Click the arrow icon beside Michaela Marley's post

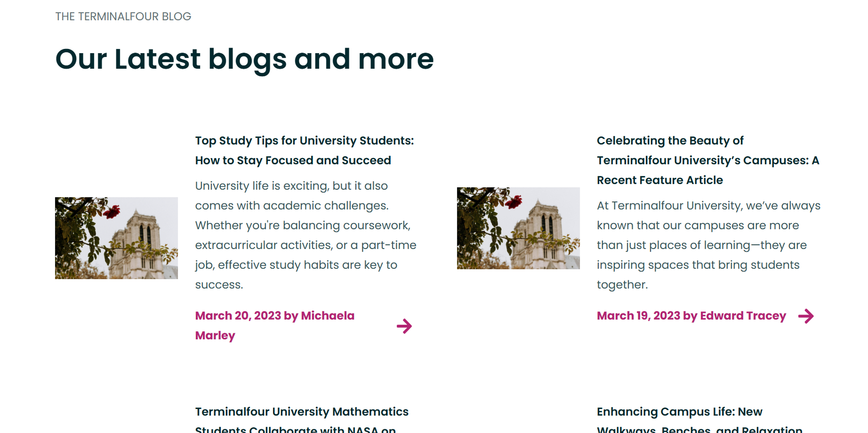point(405,326)
